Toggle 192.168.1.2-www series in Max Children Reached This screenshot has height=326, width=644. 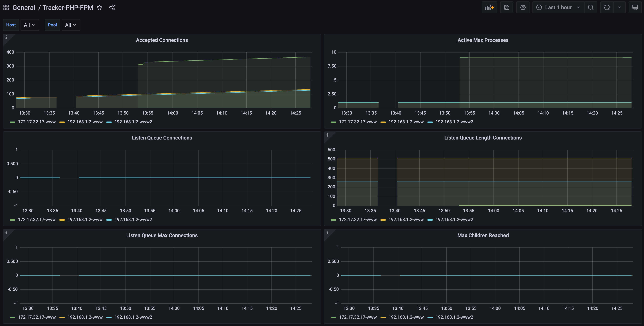click(406, 317)
